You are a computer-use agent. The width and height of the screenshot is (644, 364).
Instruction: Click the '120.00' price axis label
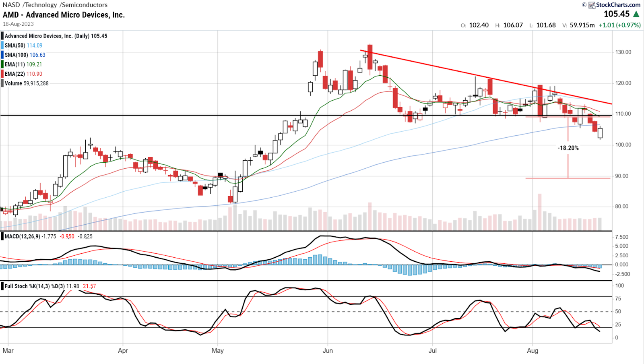pos(623,83)
